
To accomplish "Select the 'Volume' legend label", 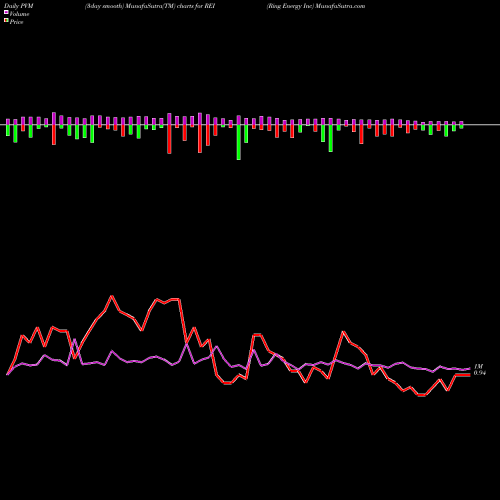I will (19, 14).
